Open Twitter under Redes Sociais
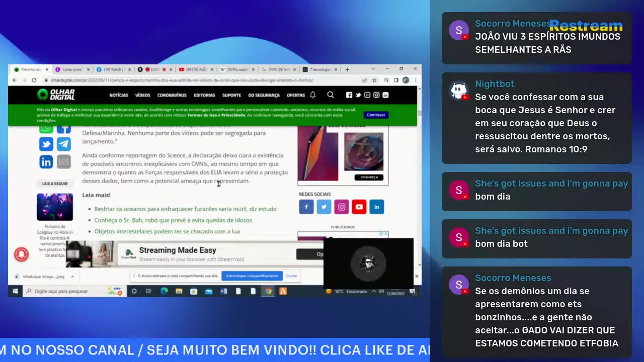 pyautogui.click(x=324, y=207)
